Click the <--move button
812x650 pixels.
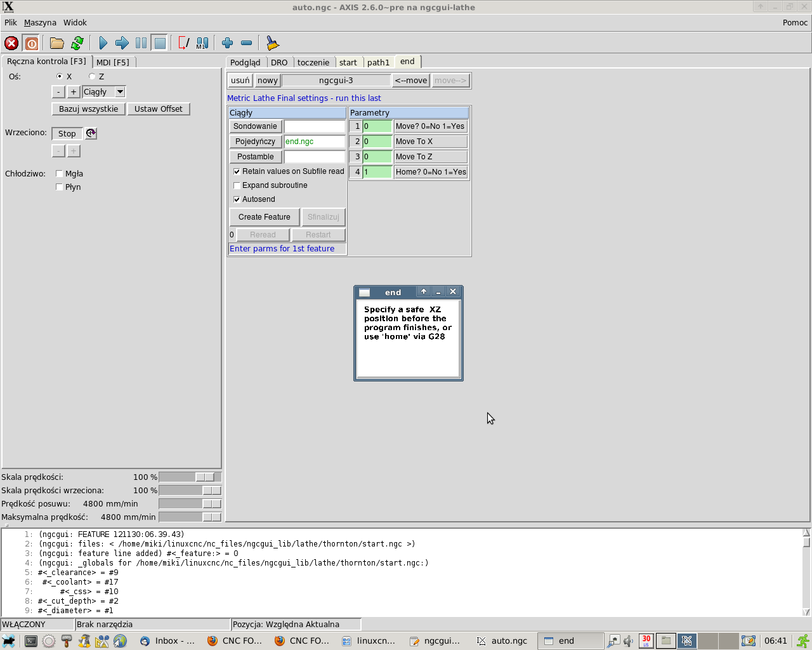click(x=411, y=81)
